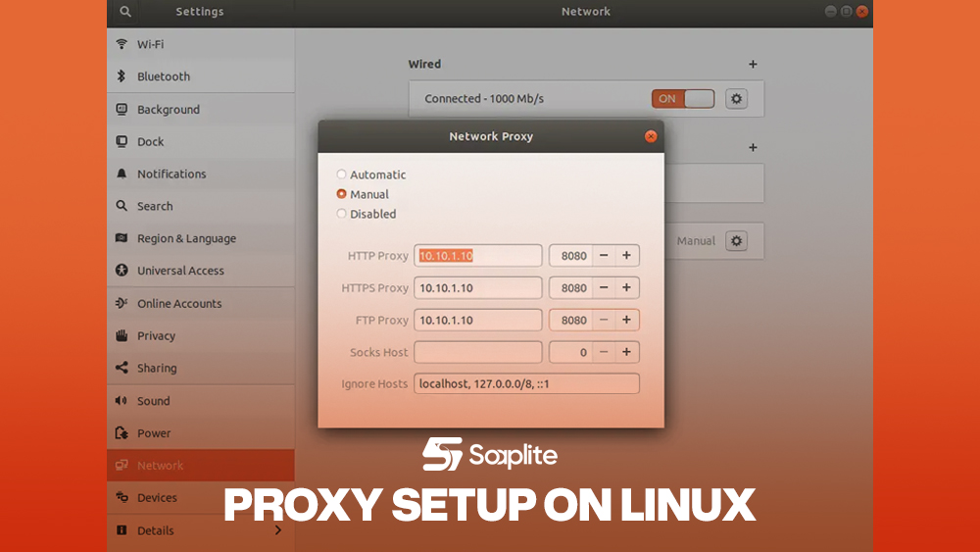
Task: Close the Network Proxy dialog
Action: pyautogui.click(x=651, y=136)
